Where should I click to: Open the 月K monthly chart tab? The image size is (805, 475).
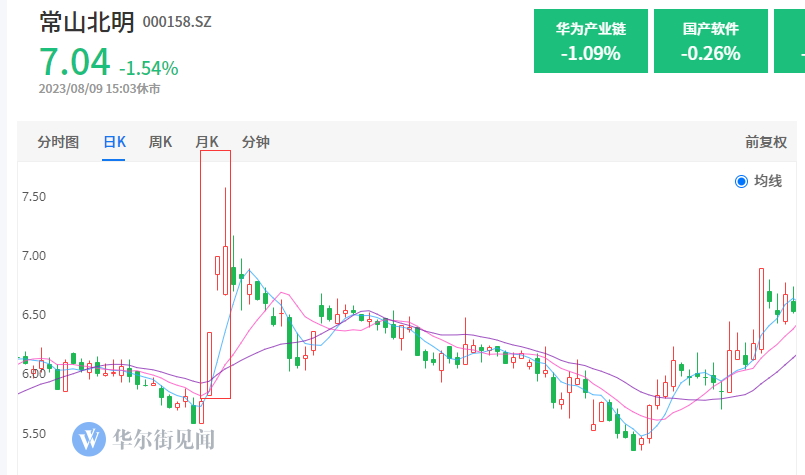point(207,142)
